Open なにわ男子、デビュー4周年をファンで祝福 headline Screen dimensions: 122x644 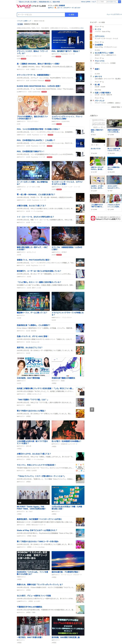(34, 595)
